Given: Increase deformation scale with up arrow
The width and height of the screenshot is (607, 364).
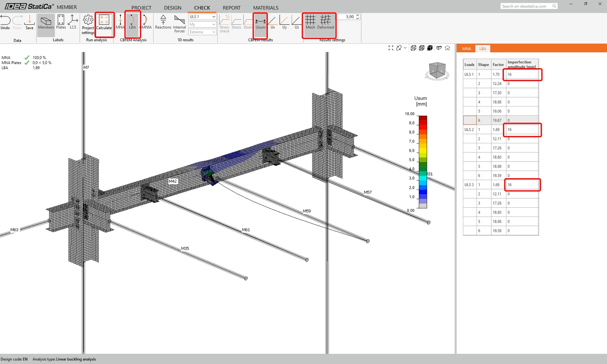Looking at the screenshot, I should coord(358,16).
